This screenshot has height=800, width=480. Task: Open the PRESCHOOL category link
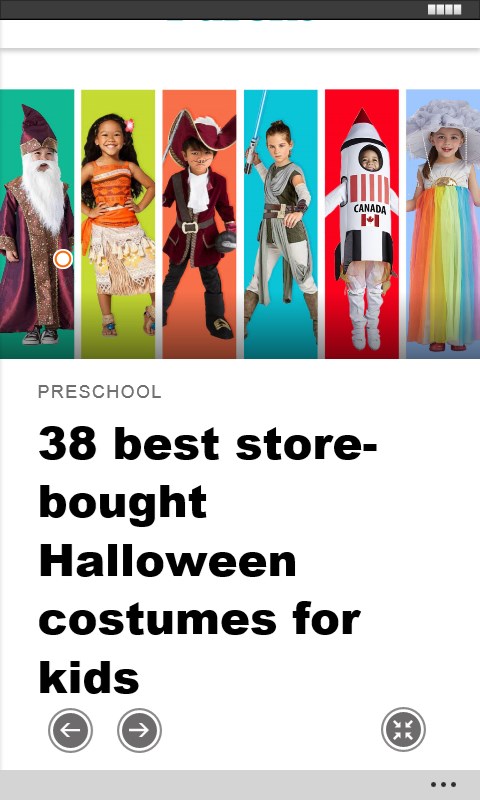point(99,392)
